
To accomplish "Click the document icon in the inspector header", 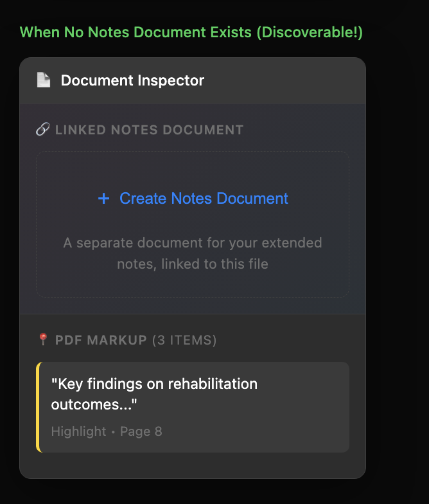I will coord(43,80).
